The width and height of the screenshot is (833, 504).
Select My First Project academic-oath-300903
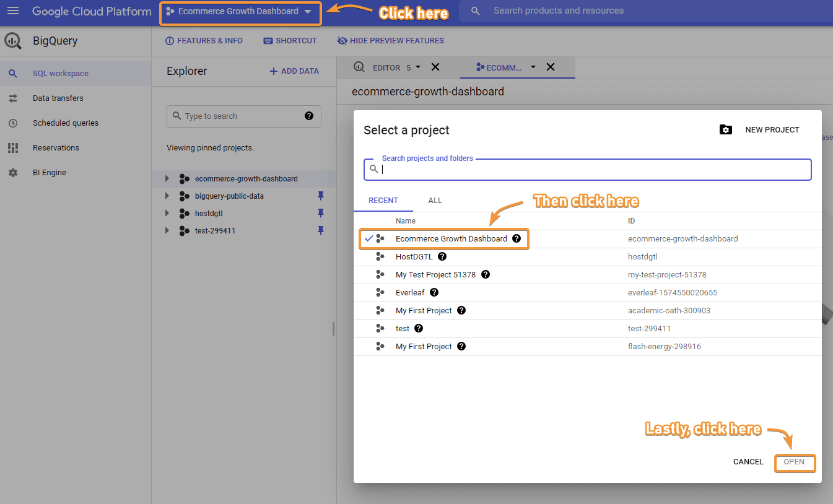coord(588,311)
